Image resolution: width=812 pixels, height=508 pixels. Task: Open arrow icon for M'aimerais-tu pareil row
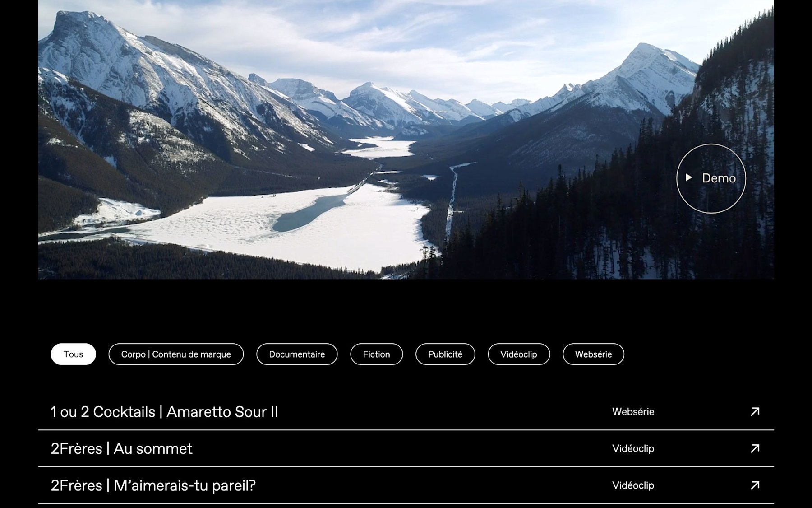[755, 485]
